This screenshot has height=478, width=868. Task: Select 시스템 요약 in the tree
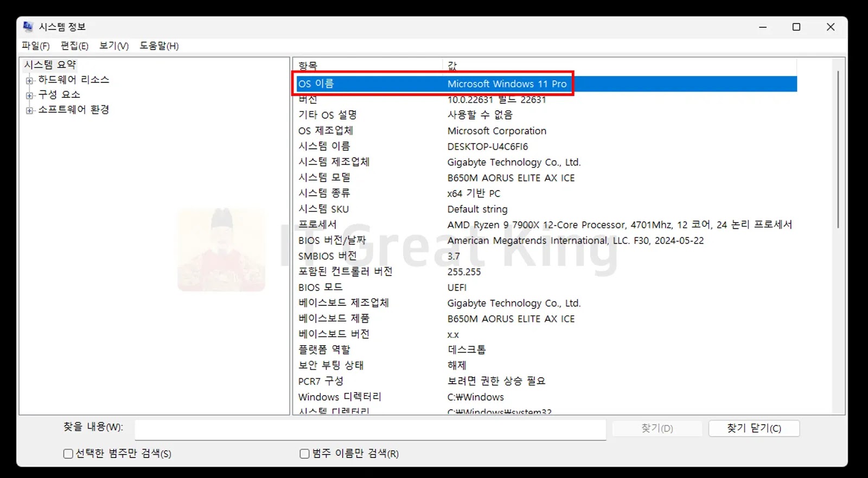tap(50, 65)
